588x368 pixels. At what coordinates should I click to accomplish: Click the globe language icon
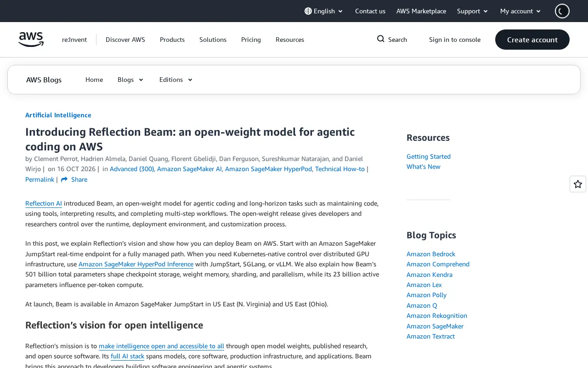308,11
